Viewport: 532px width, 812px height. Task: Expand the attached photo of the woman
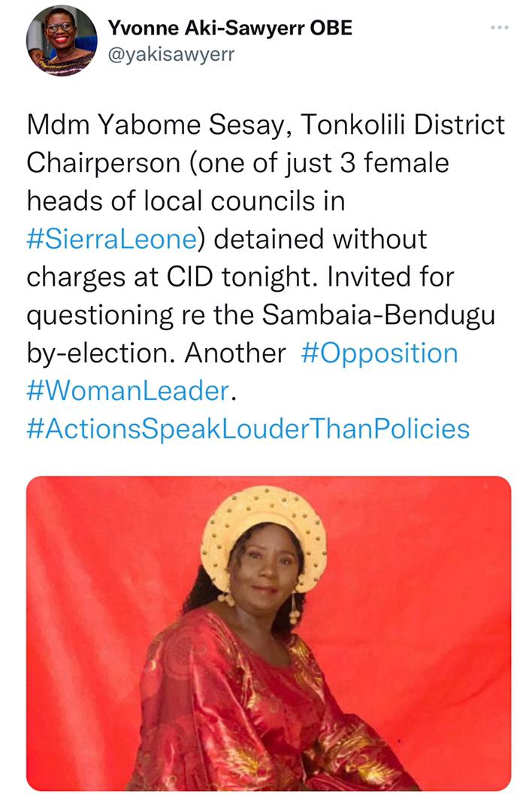(x=268, y=632)
